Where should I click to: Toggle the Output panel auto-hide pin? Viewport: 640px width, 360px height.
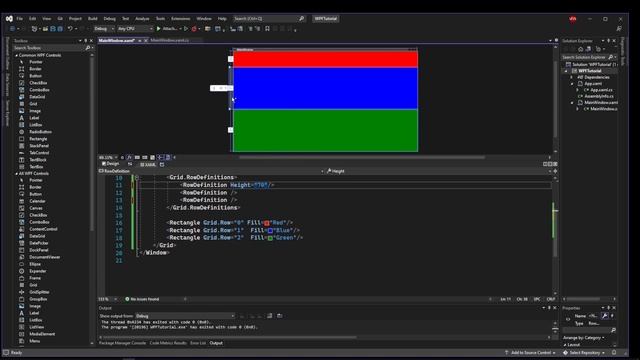click(549, 308)
